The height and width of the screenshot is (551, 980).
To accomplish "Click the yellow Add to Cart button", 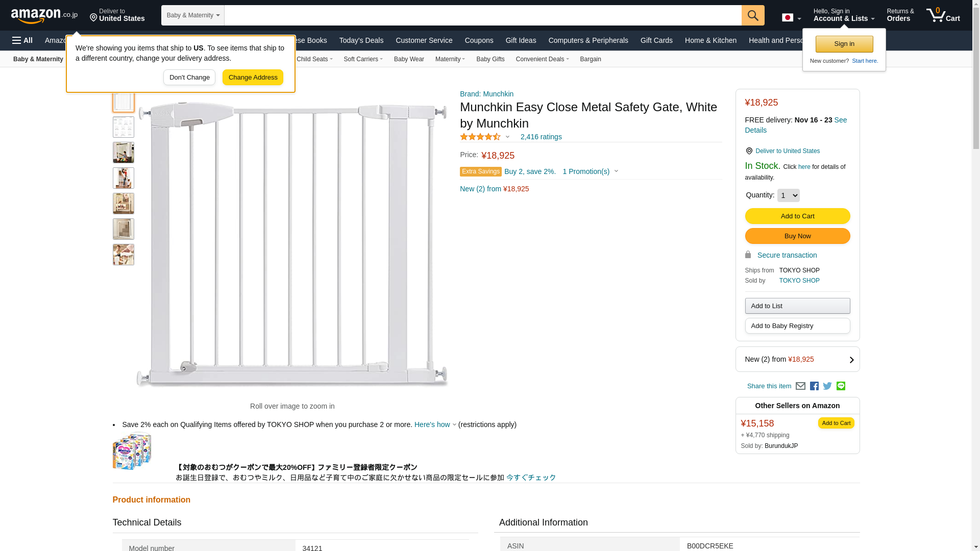I will point(797,216).
